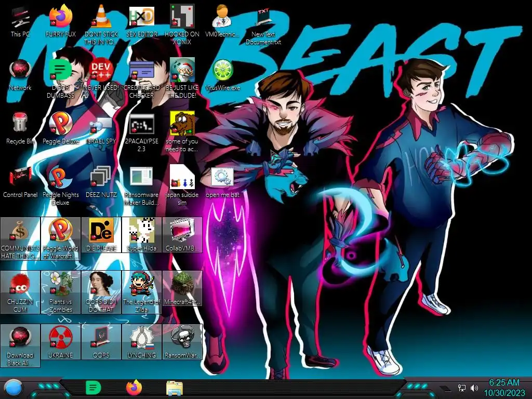Launch Peggle World of Warcraft shortcut

click(61, 238)
